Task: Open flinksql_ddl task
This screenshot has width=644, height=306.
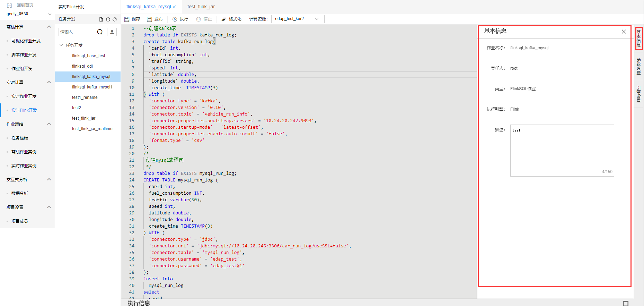Action: click(x=82, y=66)
